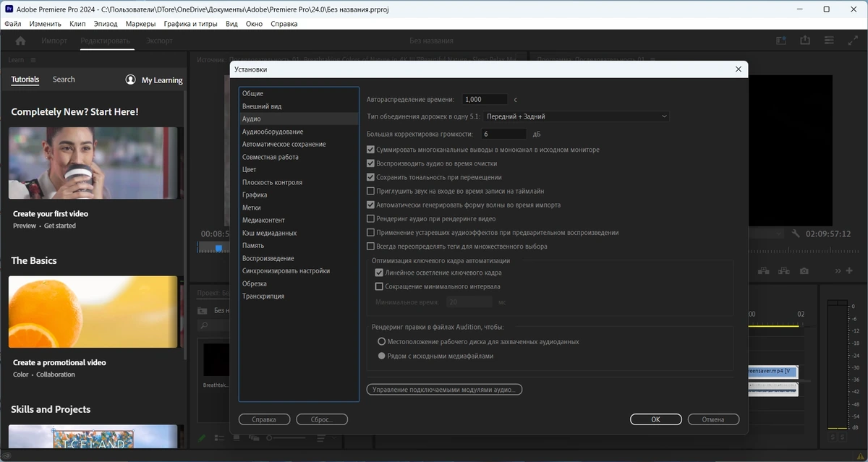Switch Project panel to icon view

pyautogui.click(x=236, y=438)
